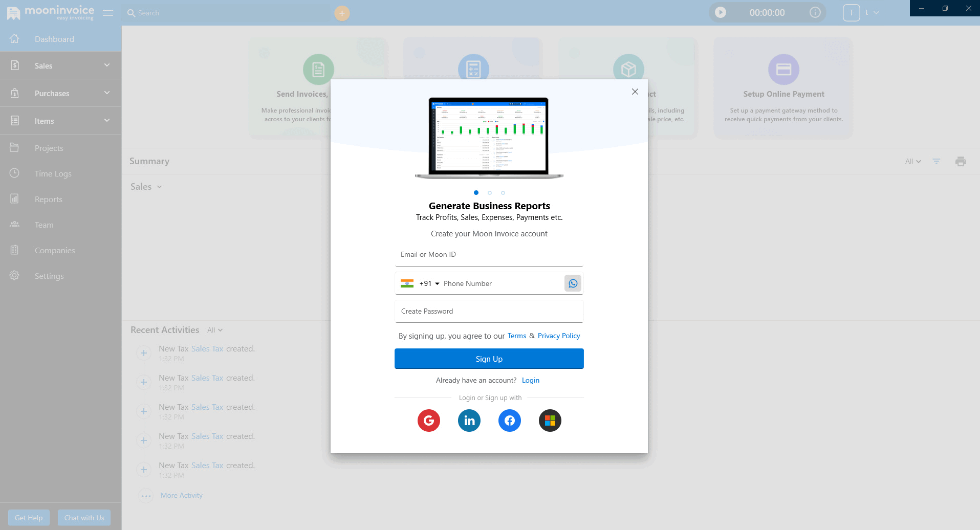Screen dimensions: 980x530
Task: Click the WhatsApp icon in phone field
Action: [x=573, y=283]
